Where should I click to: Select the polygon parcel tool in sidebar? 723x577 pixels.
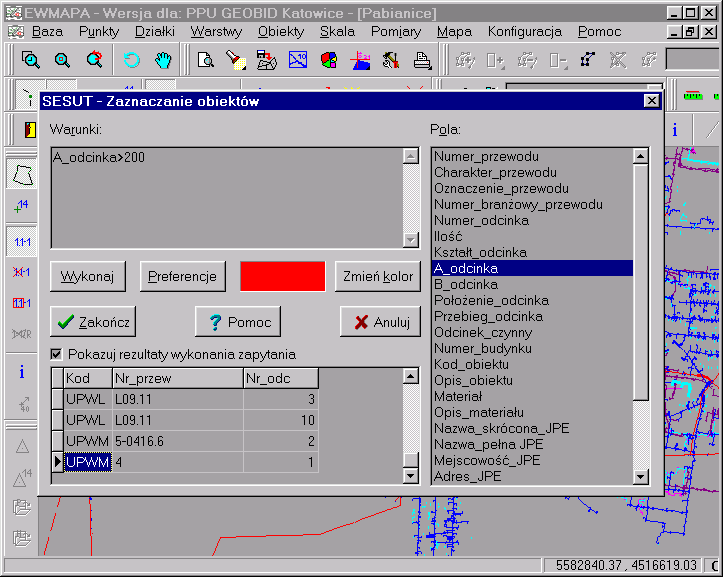[22, 176]
